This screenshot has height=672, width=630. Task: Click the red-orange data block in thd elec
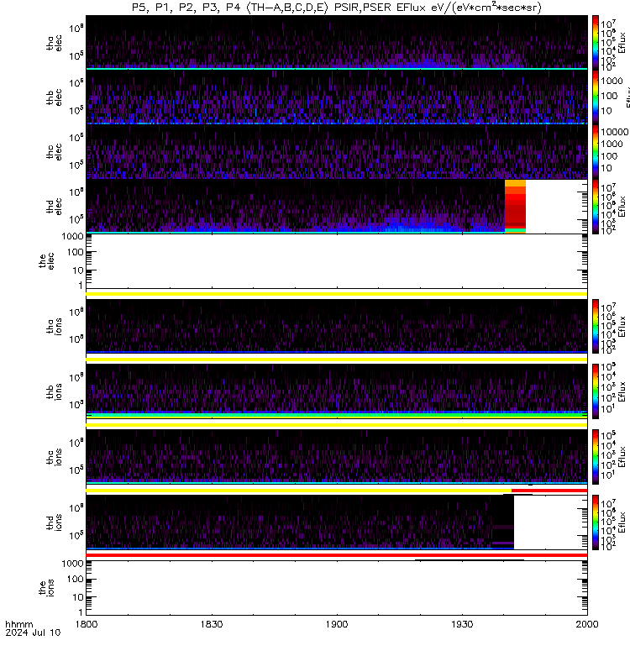tap(515, 206)
